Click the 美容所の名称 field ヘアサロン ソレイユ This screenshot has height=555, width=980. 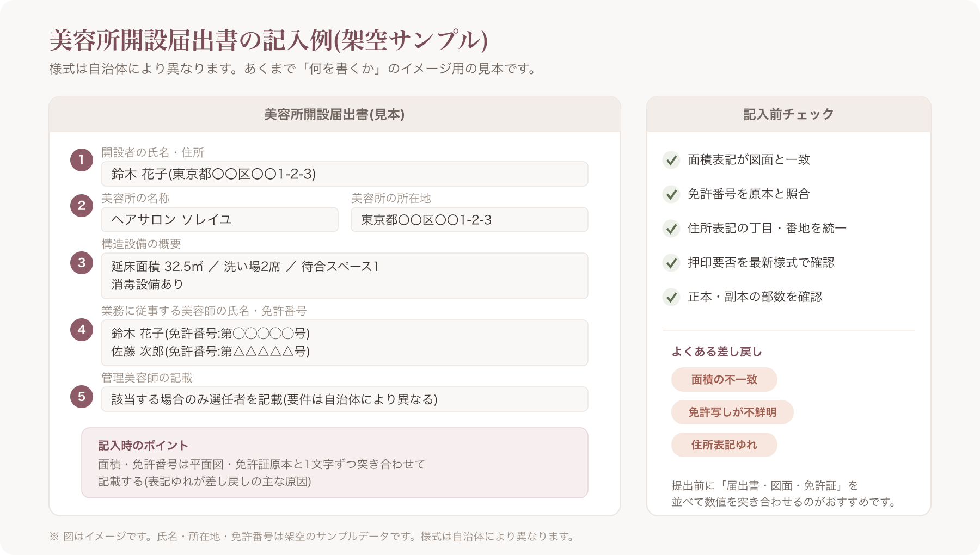click(x=219, y=220)
